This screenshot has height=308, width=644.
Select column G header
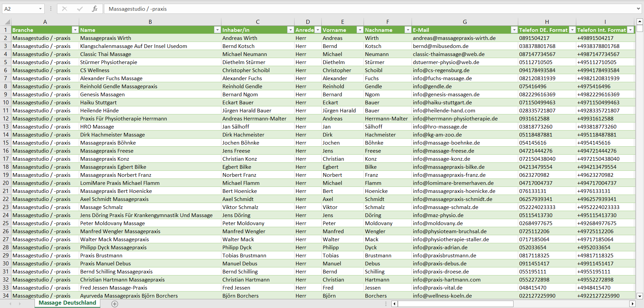tap(465, 22)
